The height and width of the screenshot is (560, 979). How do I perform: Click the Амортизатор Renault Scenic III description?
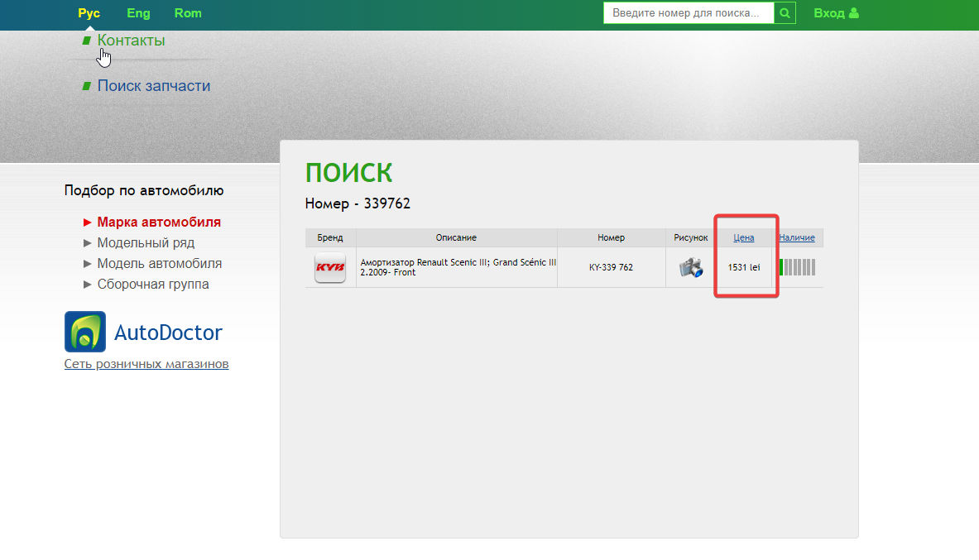tap(458, 267)
